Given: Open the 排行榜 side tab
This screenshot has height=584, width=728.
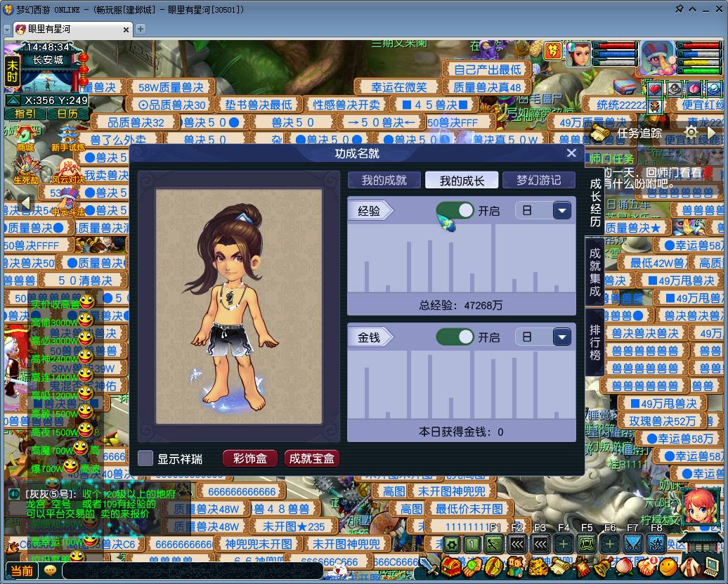Looking at the screenshot, I should click(595, 343).
